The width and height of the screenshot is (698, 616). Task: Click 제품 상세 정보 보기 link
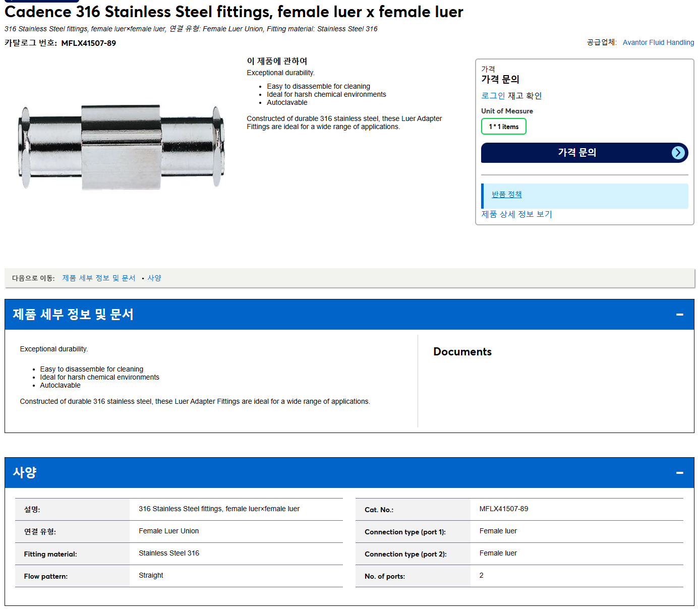pos(516,214)
